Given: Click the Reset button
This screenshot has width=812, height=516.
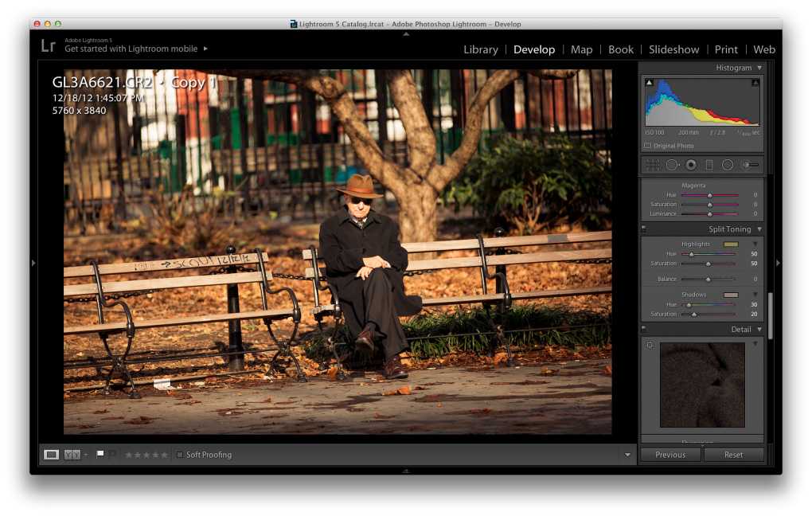Looking at the screenshot, I should click(733, 455).
